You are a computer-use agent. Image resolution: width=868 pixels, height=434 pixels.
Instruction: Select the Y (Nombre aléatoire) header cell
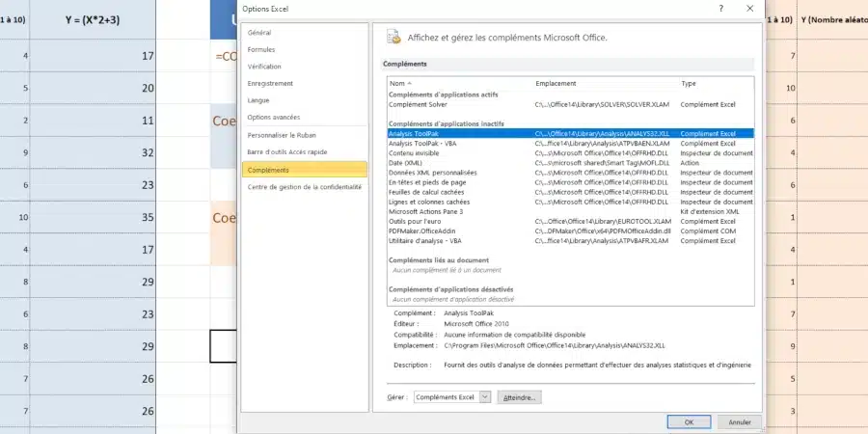point(832,20)
